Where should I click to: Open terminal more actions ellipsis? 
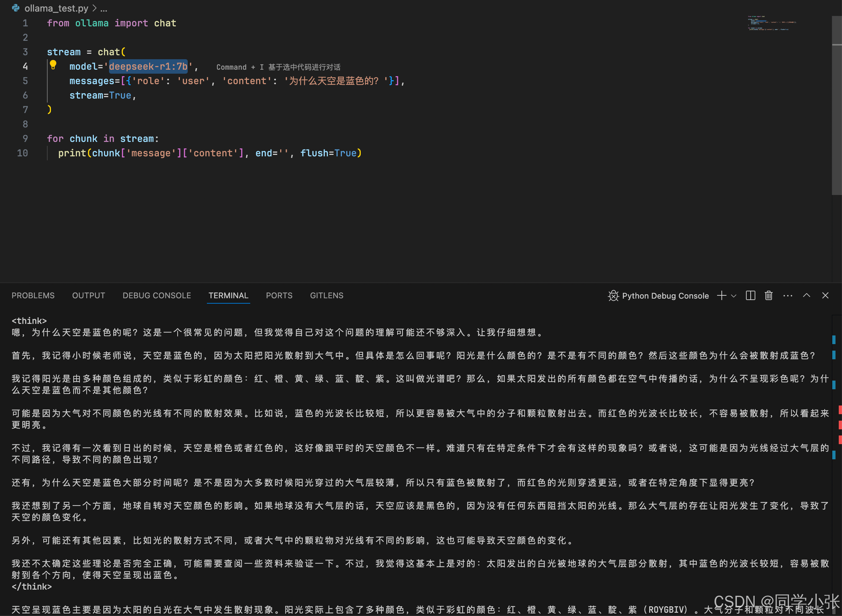click(x=787, y=296)
